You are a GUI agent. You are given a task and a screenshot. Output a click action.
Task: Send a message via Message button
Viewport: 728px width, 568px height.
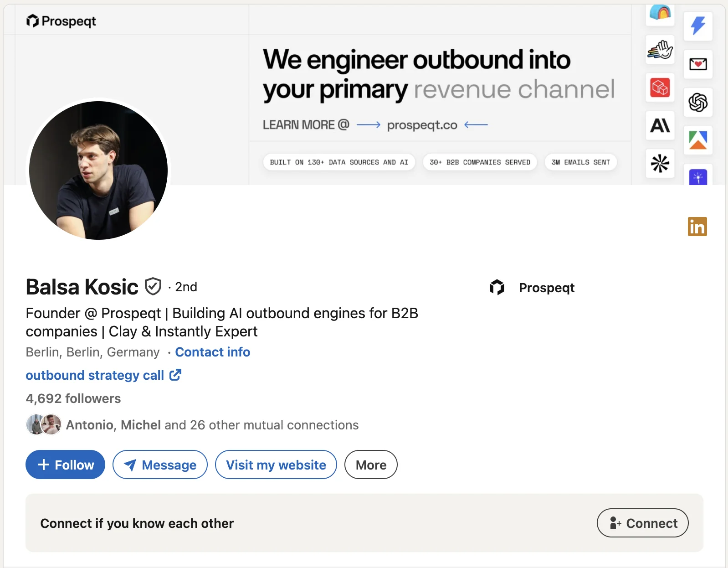160,465
